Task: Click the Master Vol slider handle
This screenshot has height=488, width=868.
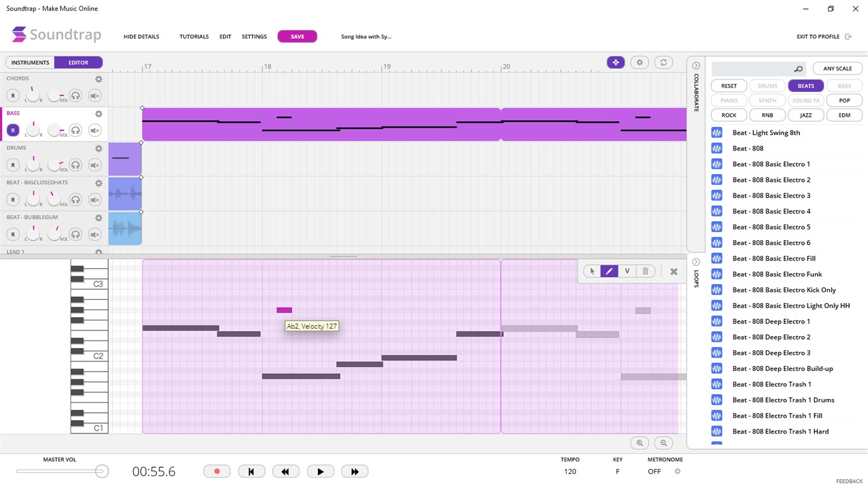Action: tap(100, 471)
